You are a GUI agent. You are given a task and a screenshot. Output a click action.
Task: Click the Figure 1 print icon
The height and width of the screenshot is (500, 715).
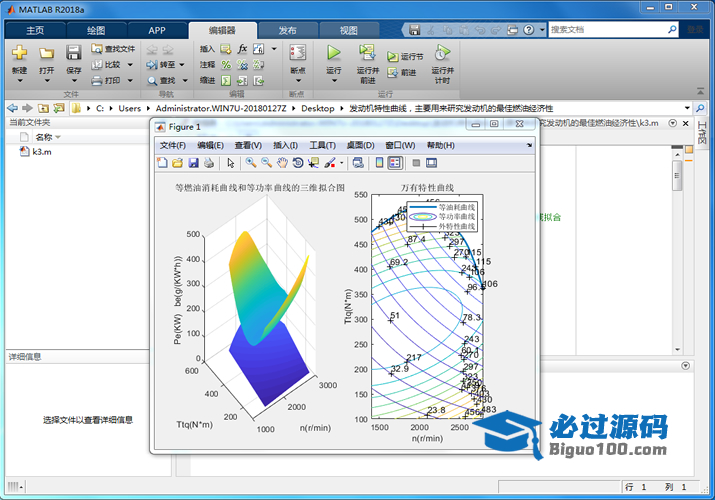pyautogui.click(x=209, y=163)
